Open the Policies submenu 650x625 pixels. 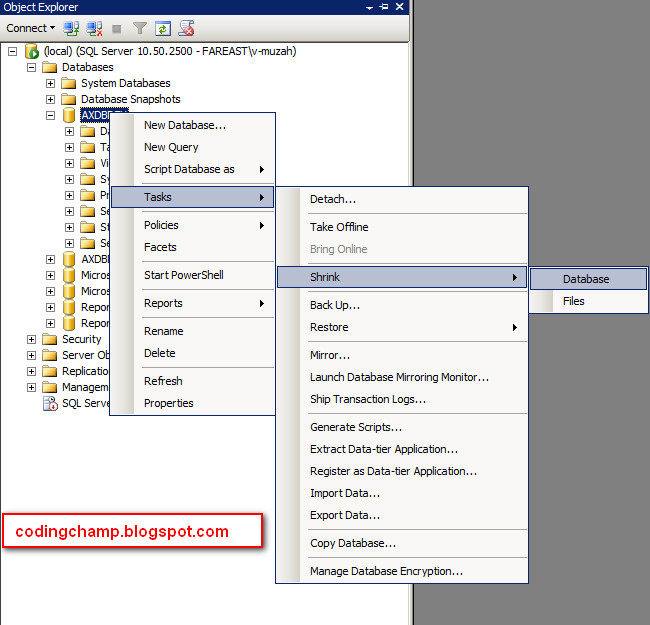192,225
